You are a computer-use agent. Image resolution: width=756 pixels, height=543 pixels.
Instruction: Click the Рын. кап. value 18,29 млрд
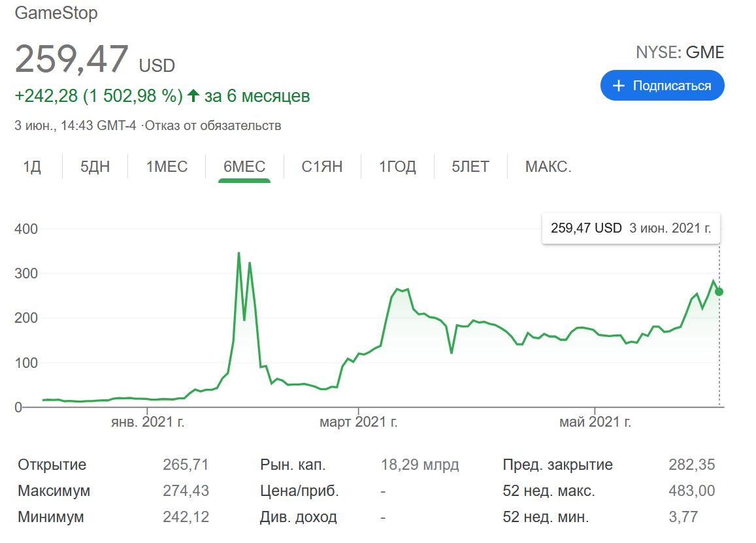[419, 465]
